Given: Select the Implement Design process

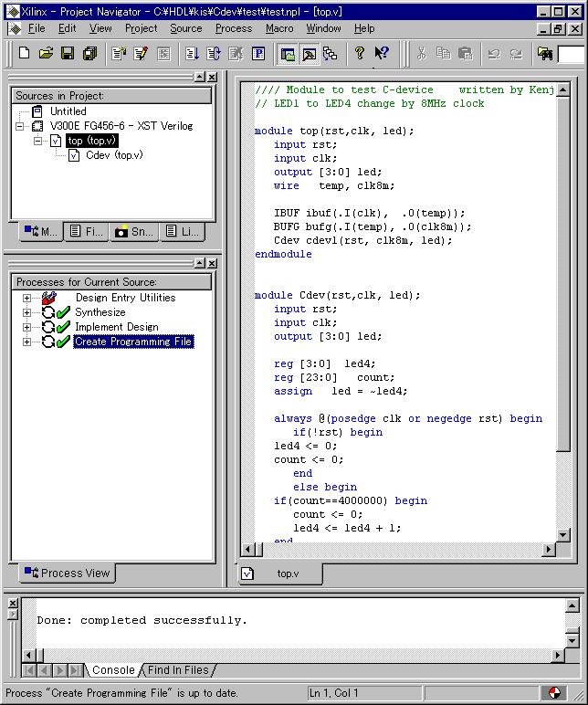Looking at the screenshot, I should (117, 327).
